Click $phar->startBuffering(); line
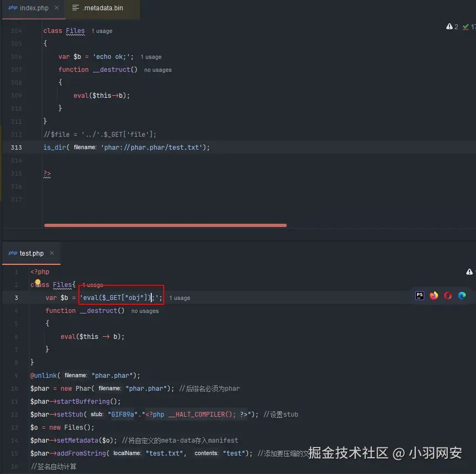The width and height of the screenshot is (476, 474). coord(75,402)
